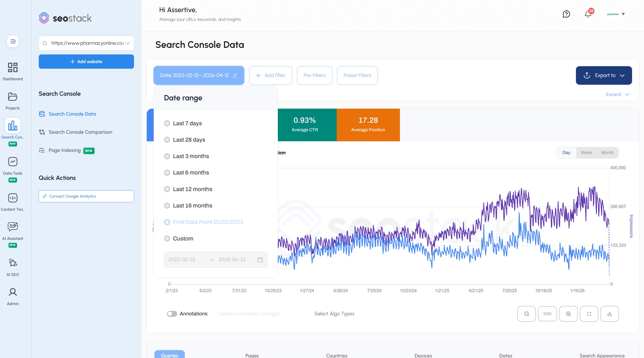The image size is (644, 358).
Task: Open the Dashboard panel icon
Action: 13,68
